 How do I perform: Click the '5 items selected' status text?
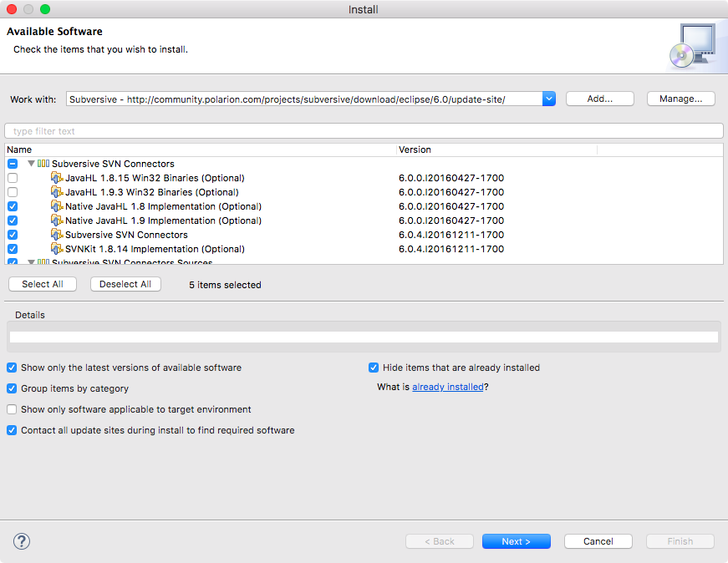click(x=225, y=285)
